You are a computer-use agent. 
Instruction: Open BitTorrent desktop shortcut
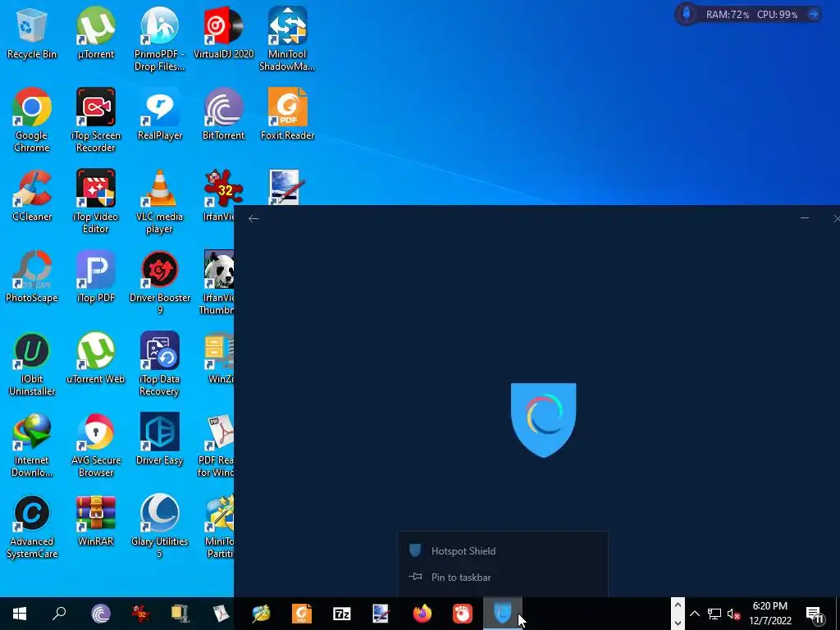(223, 115)
